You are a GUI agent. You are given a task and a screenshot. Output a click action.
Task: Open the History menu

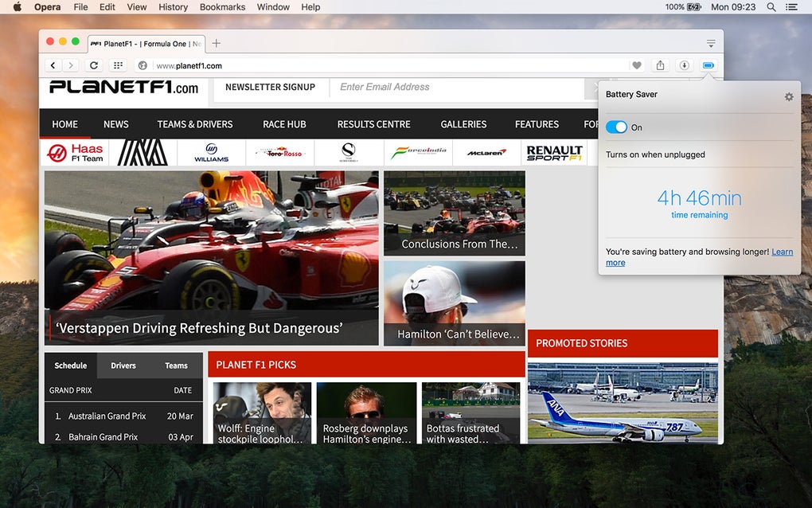tap(173, 7)
